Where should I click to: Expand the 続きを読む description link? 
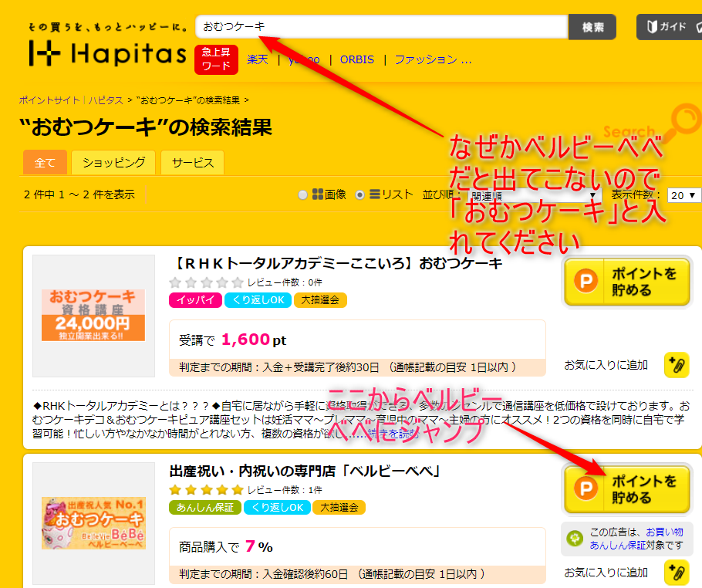point(393,433)
